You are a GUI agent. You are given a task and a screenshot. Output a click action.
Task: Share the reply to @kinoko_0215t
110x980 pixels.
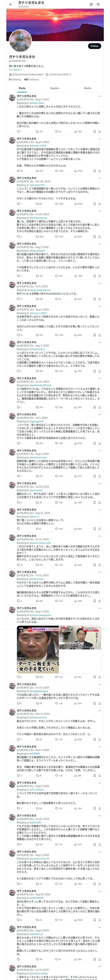[100, 171]
